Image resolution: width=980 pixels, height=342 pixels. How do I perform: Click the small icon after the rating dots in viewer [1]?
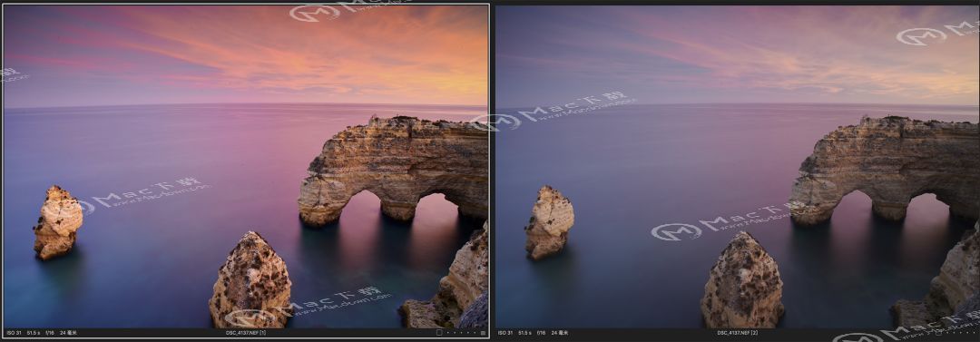[x=483, y=333]
